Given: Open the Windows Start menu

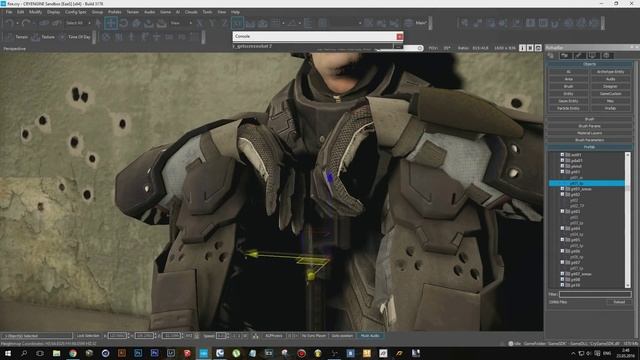Looking at the screenshot, I should (8, 353).
